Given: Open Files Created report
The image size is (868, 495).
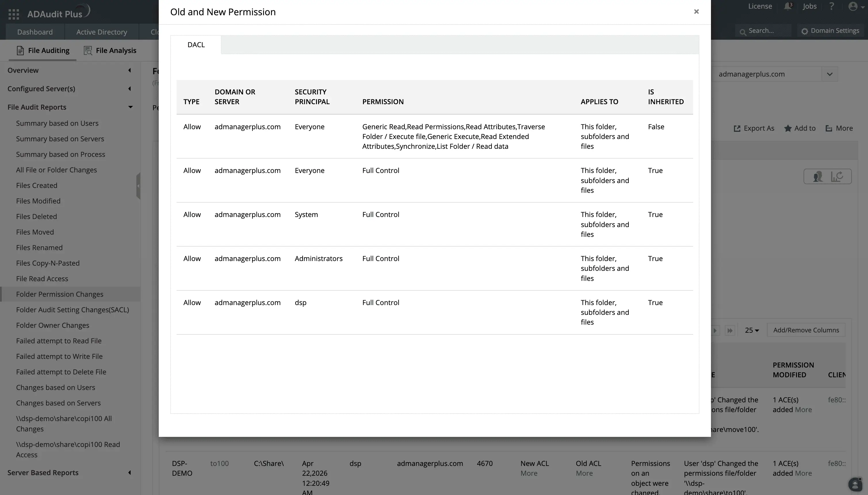Looking at the screenshot, I should (x=37, y=186).
